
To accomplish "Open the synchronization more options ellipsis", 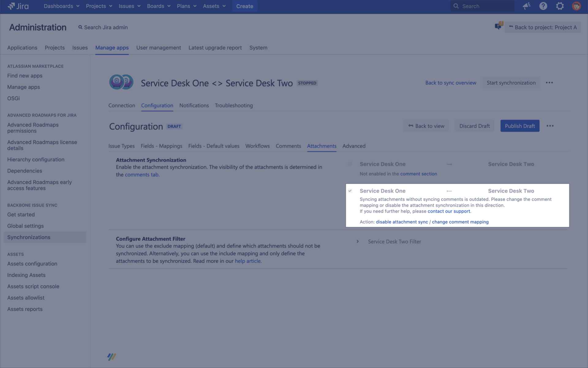I will (549, 83).
